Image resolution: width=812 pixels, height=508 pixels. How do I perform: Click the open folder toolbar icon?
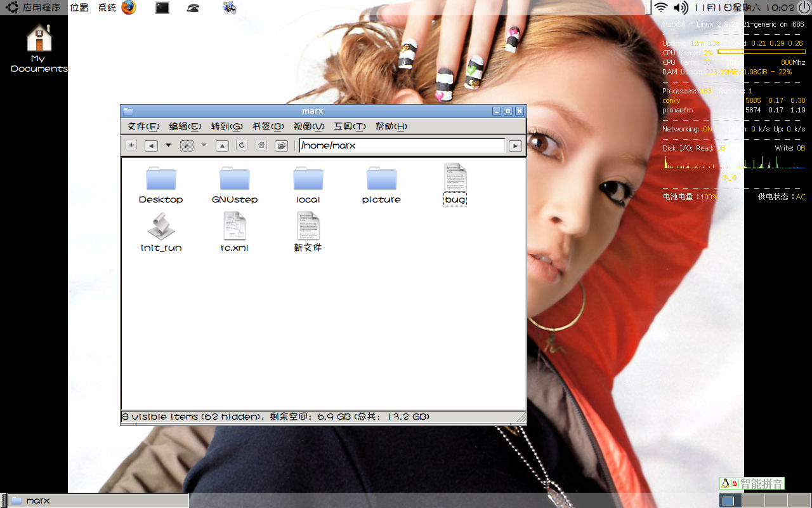click(281, 145)
